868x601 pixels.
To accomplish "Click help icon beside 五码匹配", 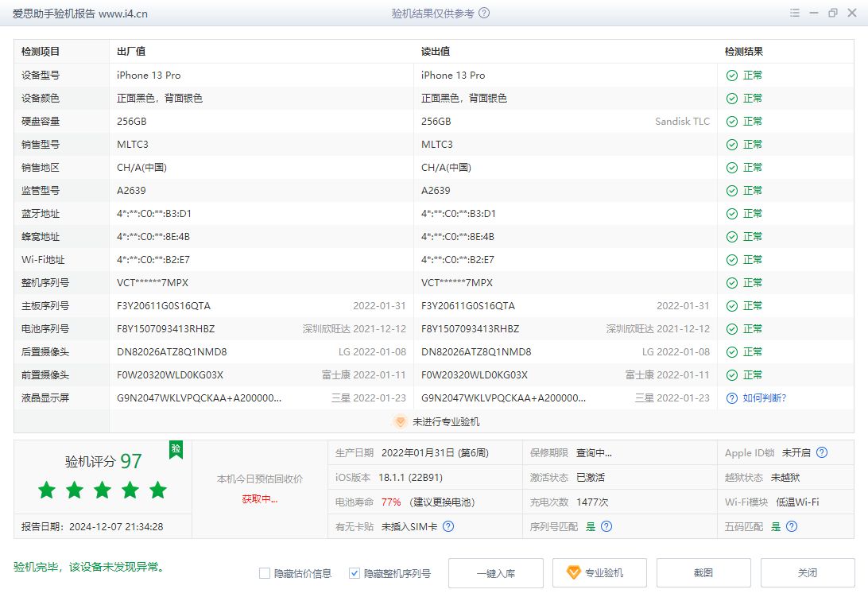I will 790,526.
